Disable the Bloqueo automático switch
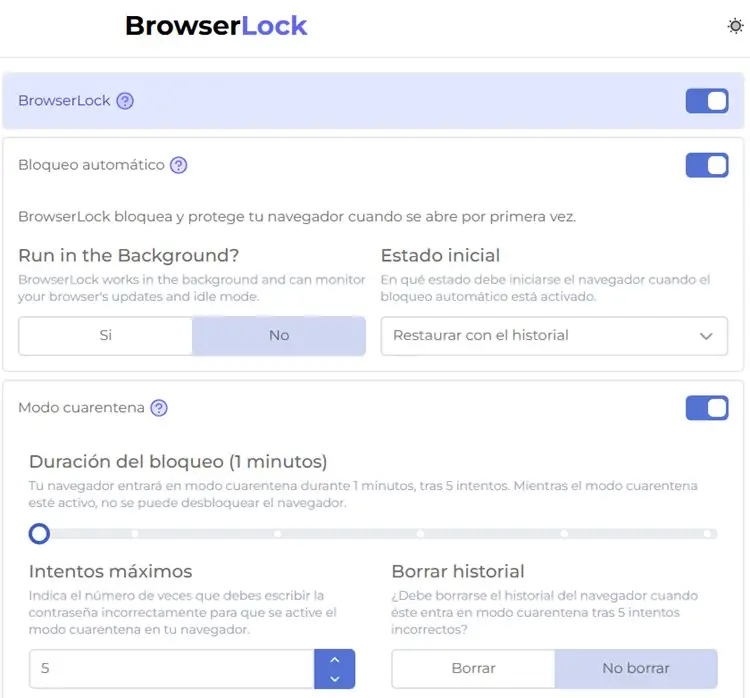 point(707,165)
